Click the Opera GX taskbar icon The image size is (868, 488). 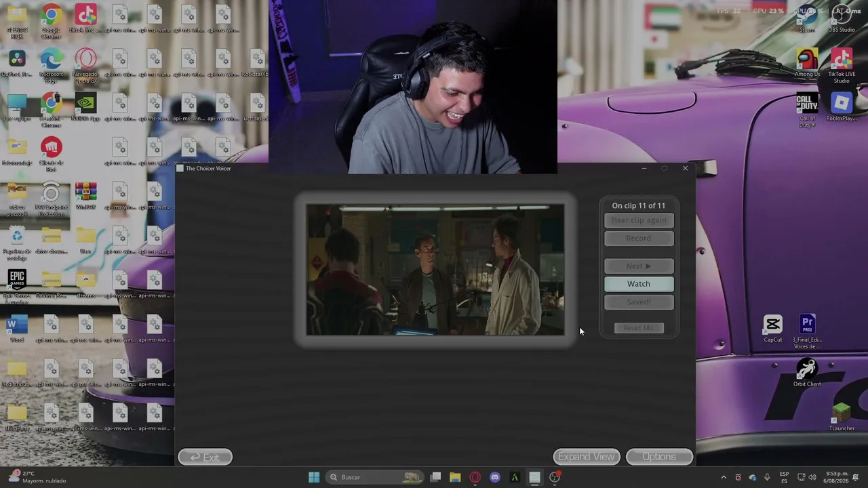[475, 477]
